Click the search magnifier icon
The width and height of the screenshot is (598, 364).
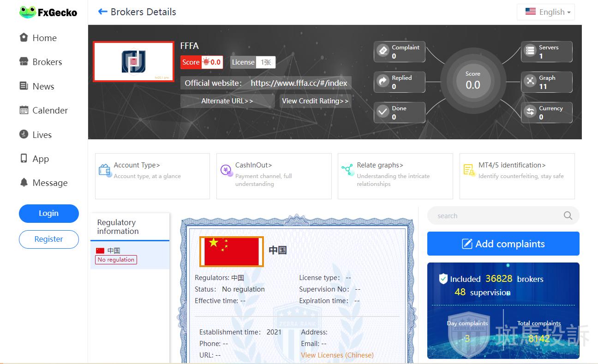click(x=568, y=215)
